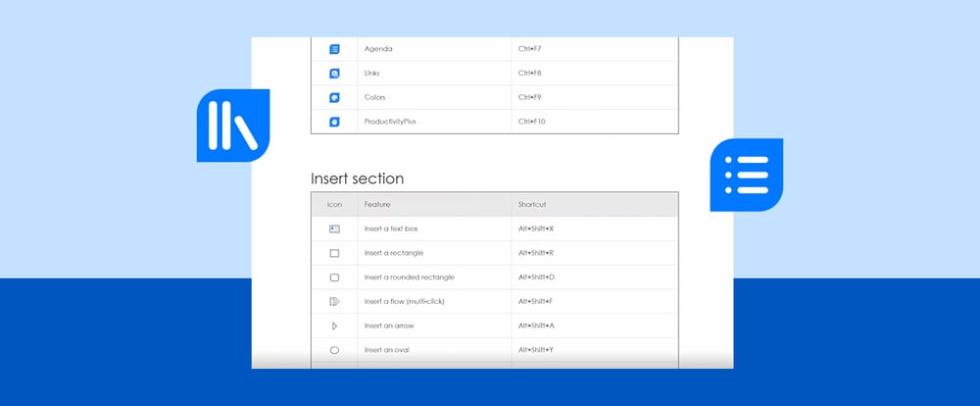
Task: Click the text box icon
Action: pyautogui.click(x=334, y=228)
